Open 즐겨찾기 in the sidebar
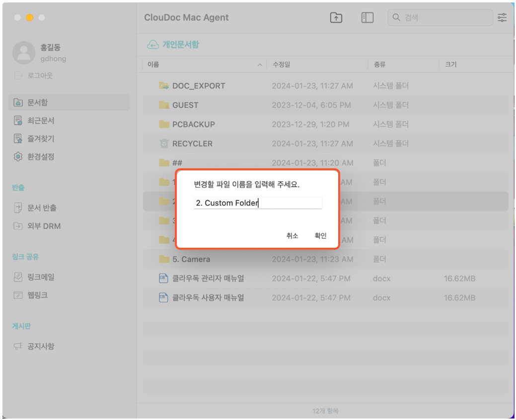Viewport: 516px width, 420px height. [x=41, y=139]
